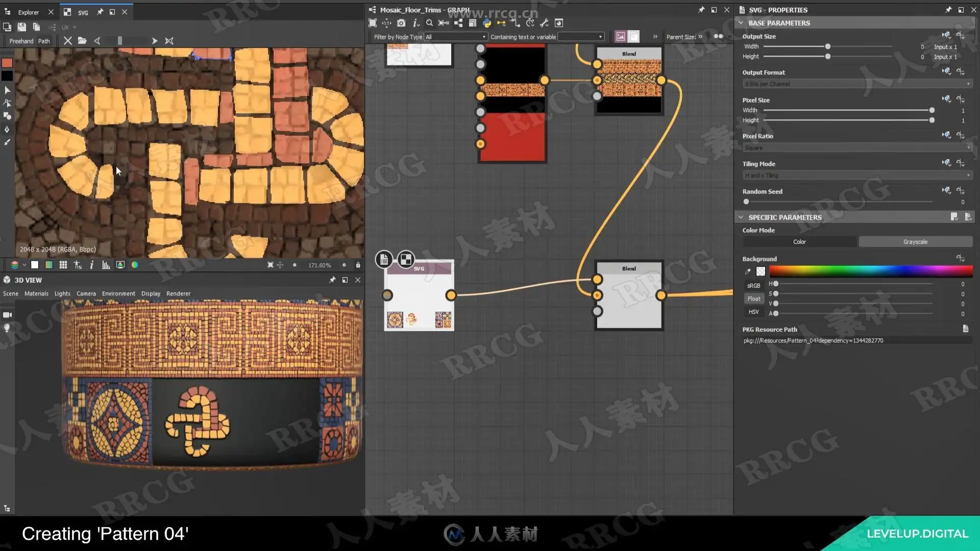Click the Freehand drawing mode button
Viewport: 980px width, 551px height.
coord(21,41)
